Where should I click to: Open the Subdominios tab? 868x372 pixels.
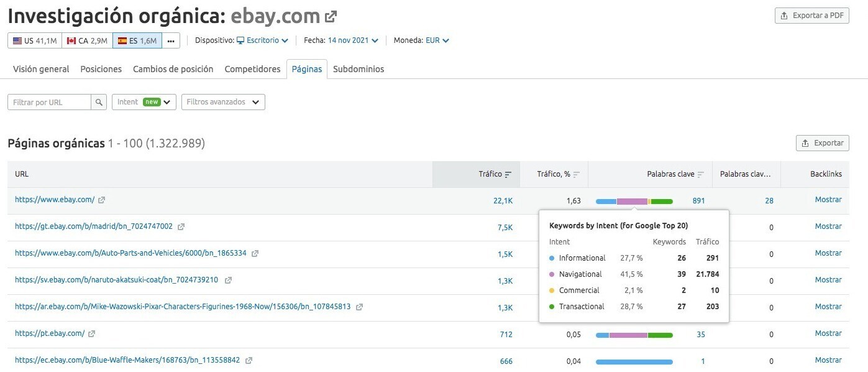[x=359, y=69]
